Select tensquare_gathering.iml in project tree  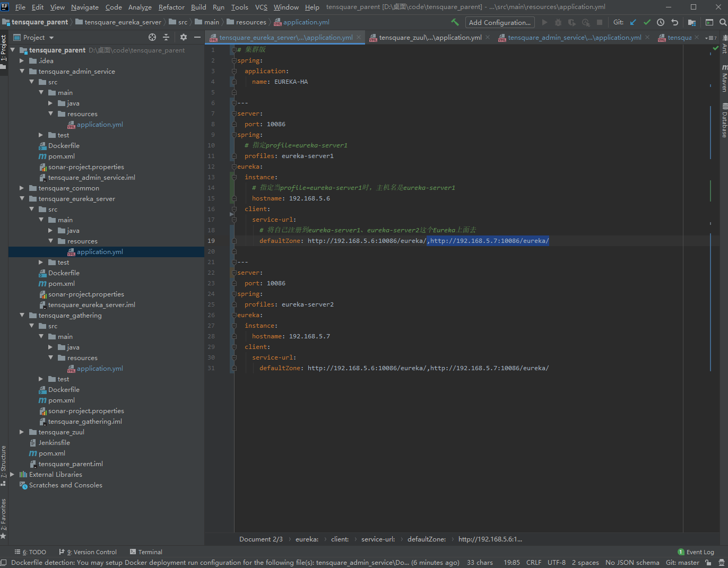coord(85,421)
